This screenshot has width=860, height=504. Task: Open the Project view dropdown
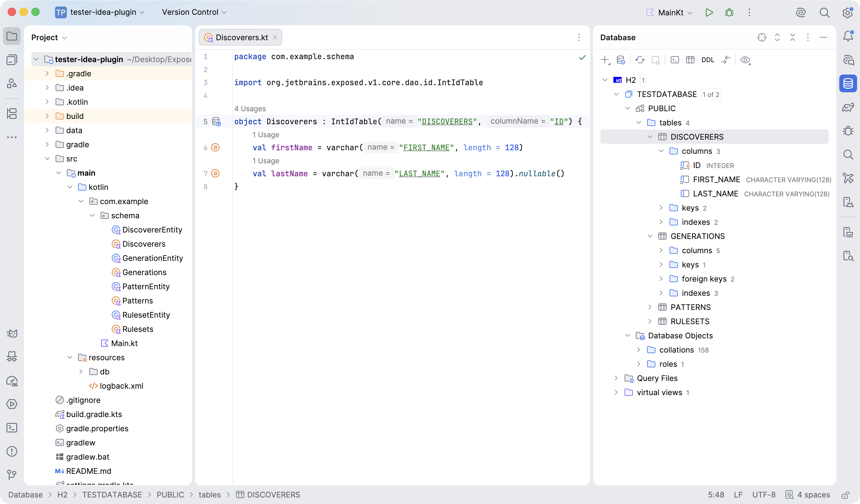pyautogui.click(x=49, y=37)
